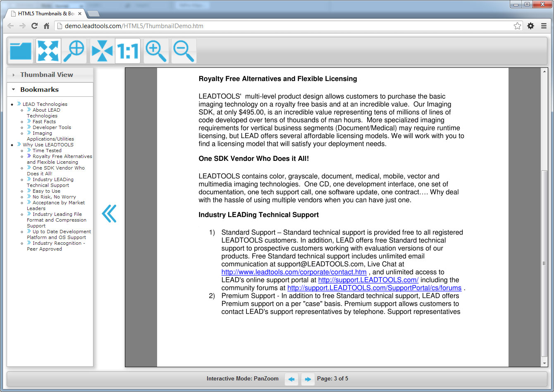Zoom out with the minus magnifier

(184, 51)
